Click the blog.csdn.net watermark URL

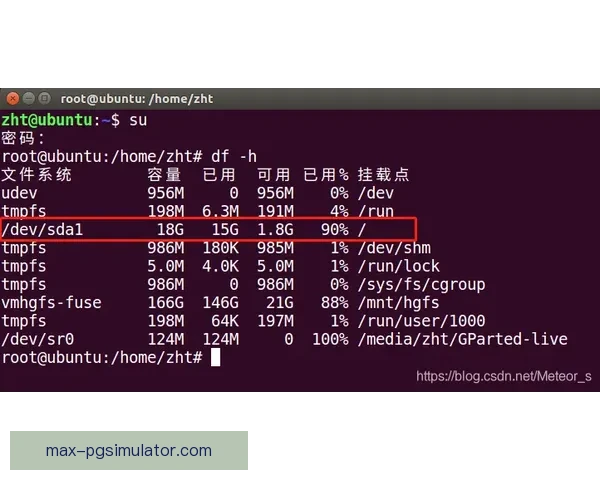(503, 376)
